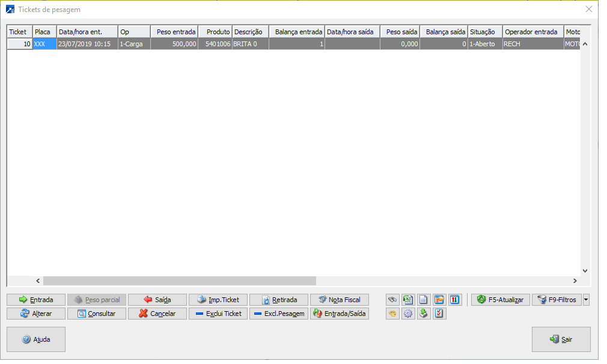Click the Consultar button

(x=97, y=314)
